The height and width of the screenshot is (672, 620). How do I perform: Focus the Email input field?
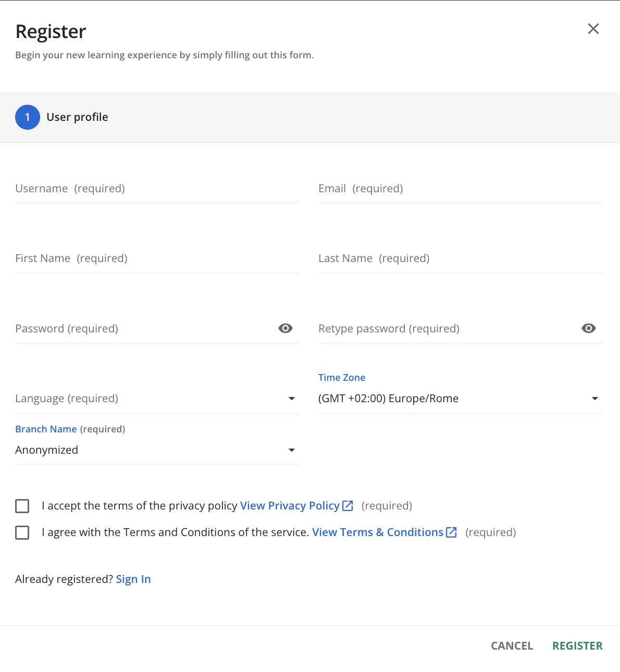[461, 189]
